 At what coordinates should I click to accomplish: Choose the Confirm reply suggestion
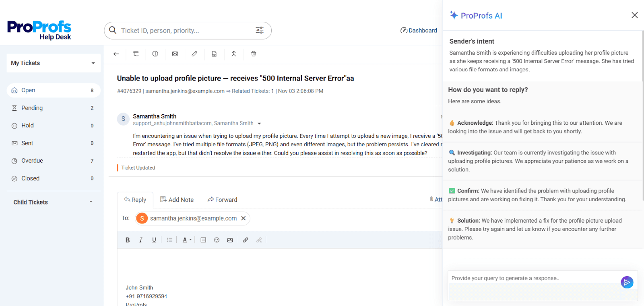pos(542,195)
